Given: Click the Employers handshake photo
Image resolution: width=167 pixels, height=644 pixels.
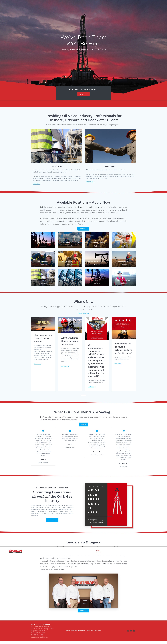Looking at the screenshot, I should tap(110, 146).
